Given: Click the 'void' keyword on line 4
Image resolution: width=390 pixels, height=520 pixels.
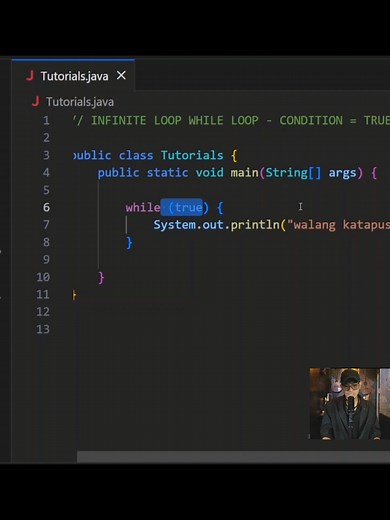Looking at the screenshot, I should [209, 173].
